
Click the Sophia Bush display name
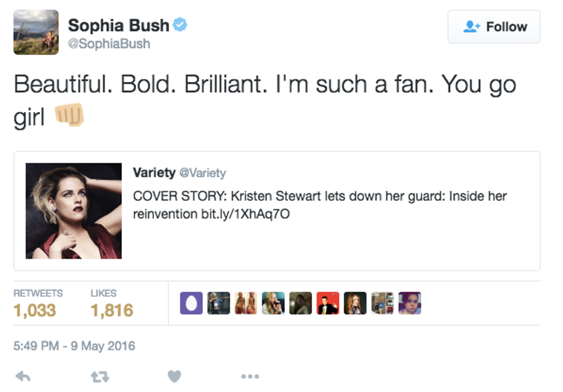coord(119,25)
